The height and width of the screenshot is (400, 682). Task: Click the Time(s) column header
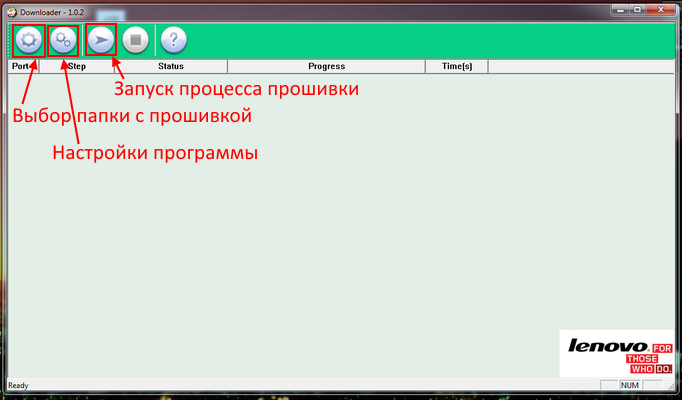point(457,67)
